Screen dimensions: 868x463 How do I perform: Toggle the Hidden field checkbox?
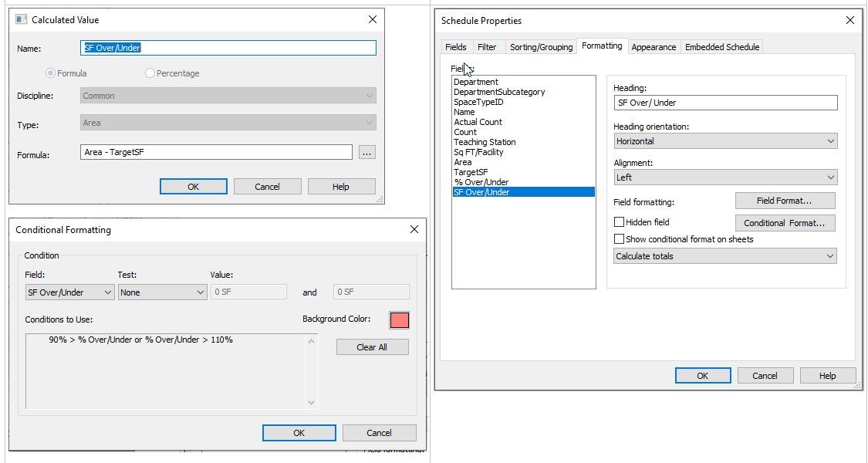coord(619,222)
